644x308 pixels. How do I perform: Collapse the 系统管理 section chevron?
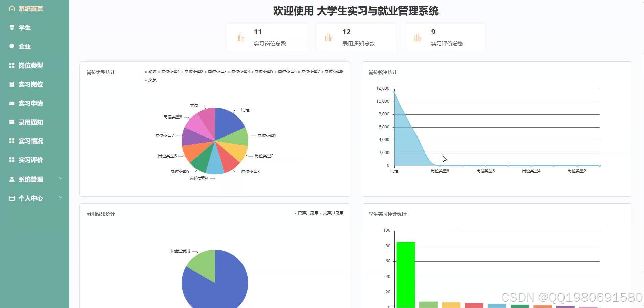[60, 179]
